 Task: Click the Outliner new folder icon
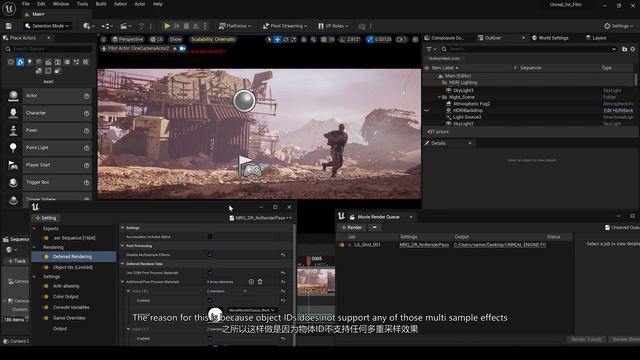(x=624, y=49)
